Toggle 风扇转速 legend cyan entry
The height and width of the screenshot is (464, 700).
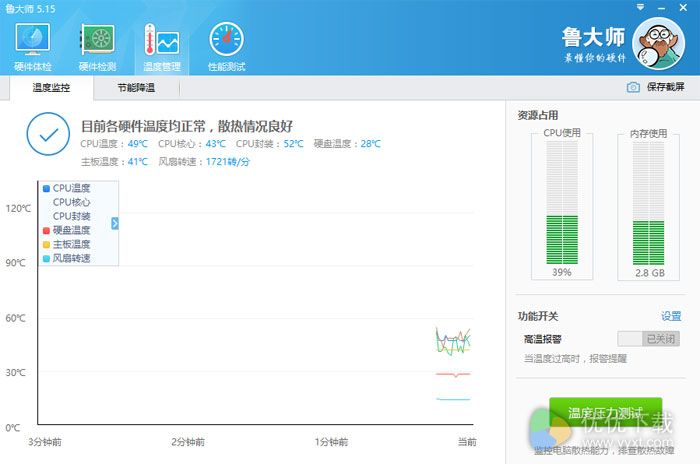(x=67, y=258)
